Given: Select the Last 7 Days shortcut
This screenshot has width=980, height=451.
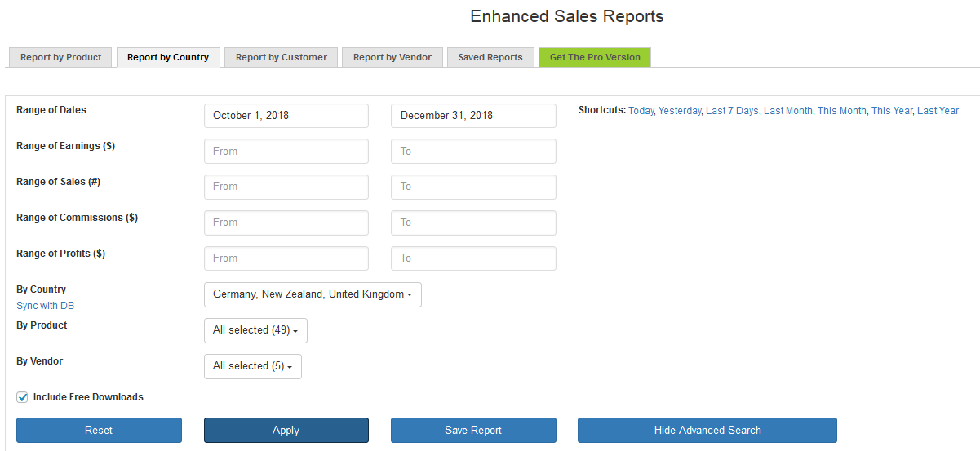Looking at the screenshot, I should (x=732, y=111).
